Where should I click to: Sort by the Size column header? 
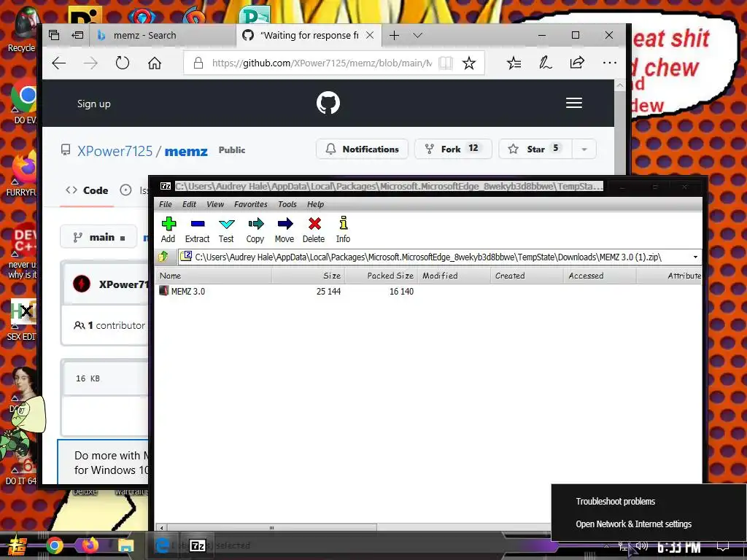point(309,276)
